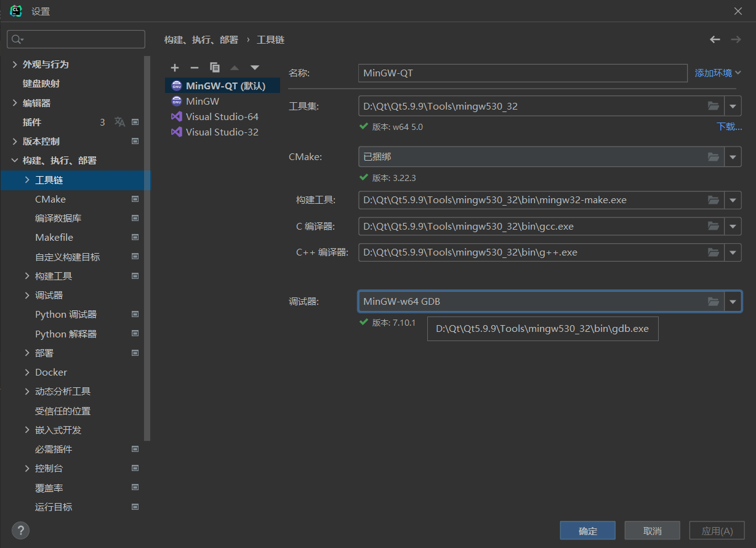
Task: Open help with question mark icon
Action: tap(20, 530)
